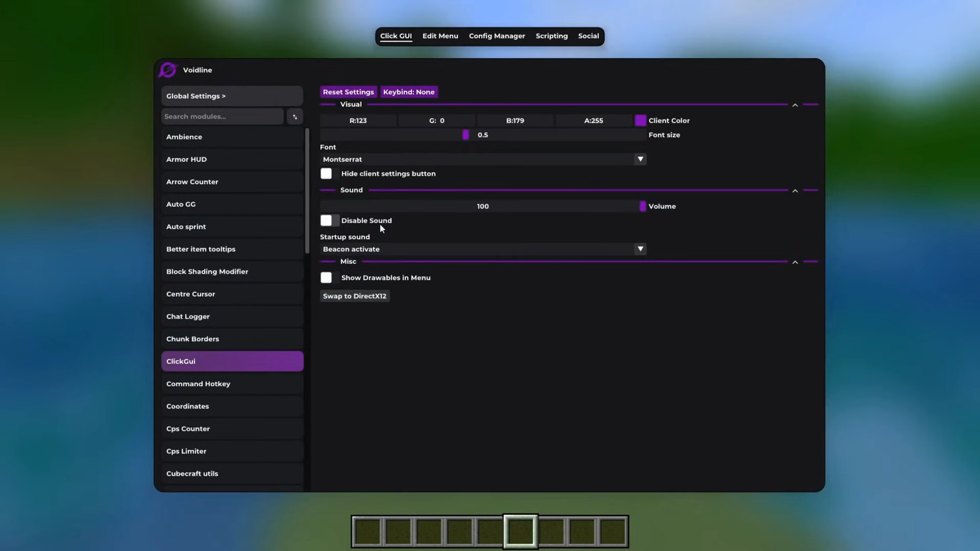Viewport: 980px width, 551px height.
Task: Switch to the Config Manager tab
Action: click(497, 36)
